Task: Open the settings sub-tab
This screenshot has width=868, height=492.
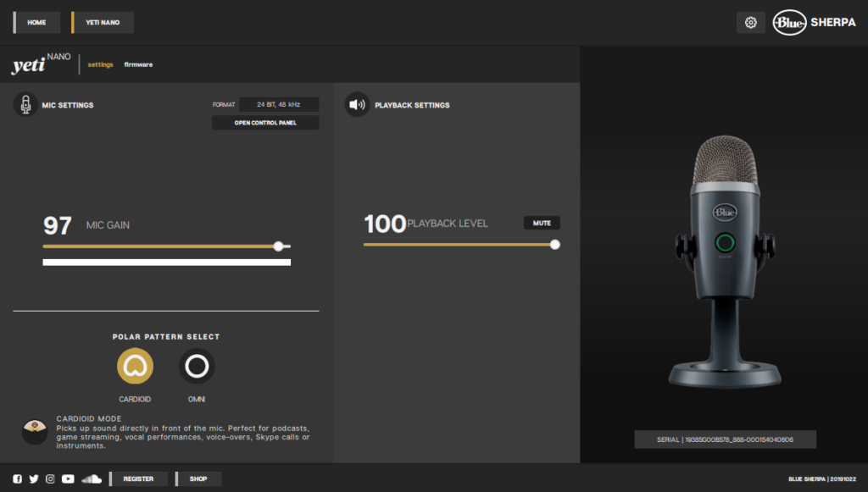Action: pyautogui.click(x=100, y=64)
